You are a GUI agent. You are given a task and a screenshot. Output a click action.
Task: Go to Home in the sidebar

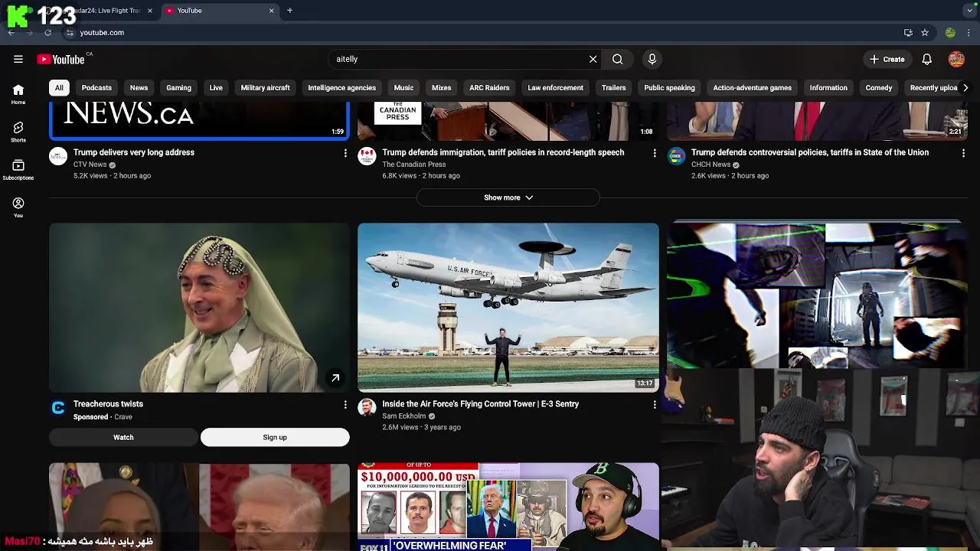pyautogui.click(x=18, y=94)
